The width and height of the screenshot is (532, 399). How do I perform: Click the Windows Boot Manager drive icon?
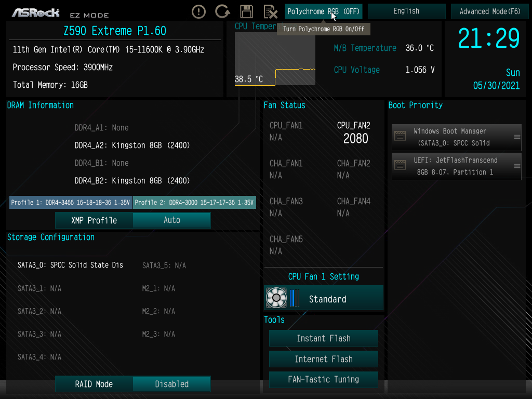pos(400,136)
